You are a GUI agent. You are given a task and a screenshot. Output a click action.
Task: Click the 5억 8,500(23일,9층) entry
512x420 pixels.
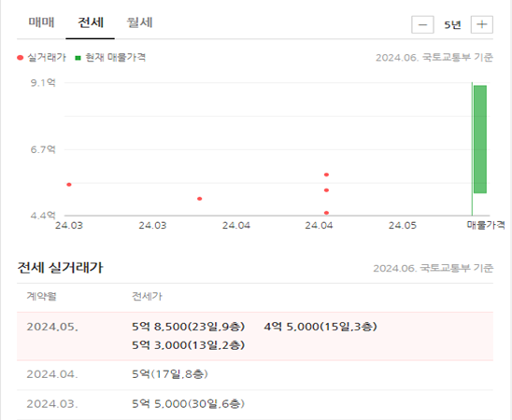tap(188, 327)
